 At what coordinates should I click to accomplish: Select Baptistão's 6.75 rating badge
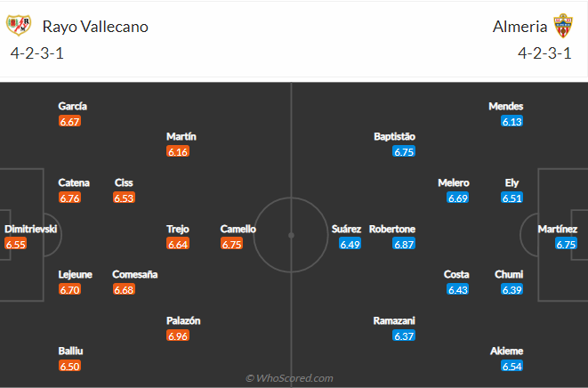coord(404,151)
